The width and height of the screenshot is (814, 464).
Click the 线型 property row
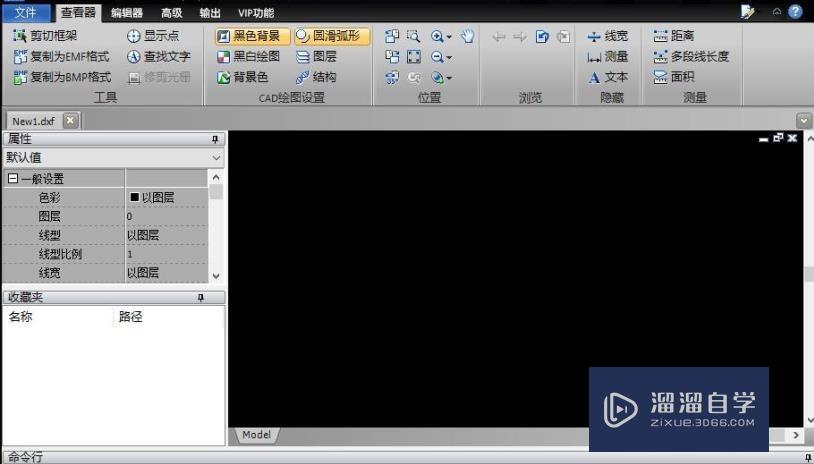point(106,235)
